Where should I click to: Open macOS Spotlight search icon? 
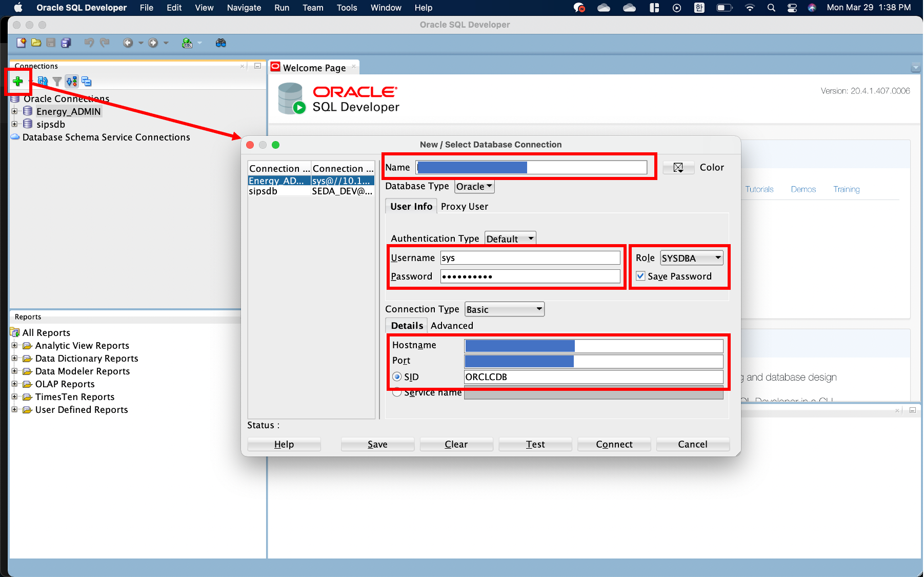771,8
